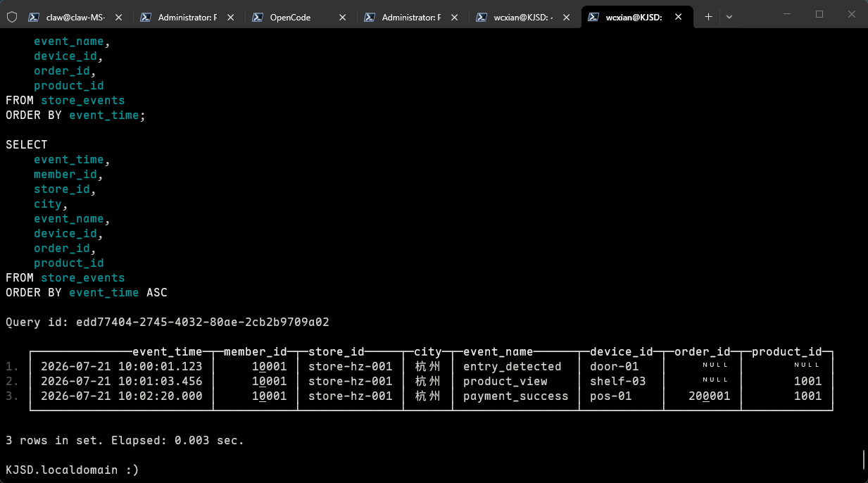Click the member_id column header
The image size is (868, 483).
[256, 351]
